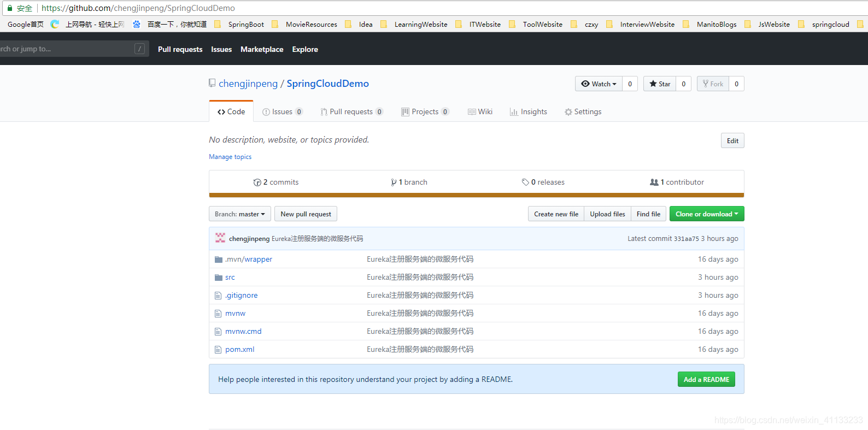
Task: Click the people icon beside 1 contributor
Action: point(654,182)
